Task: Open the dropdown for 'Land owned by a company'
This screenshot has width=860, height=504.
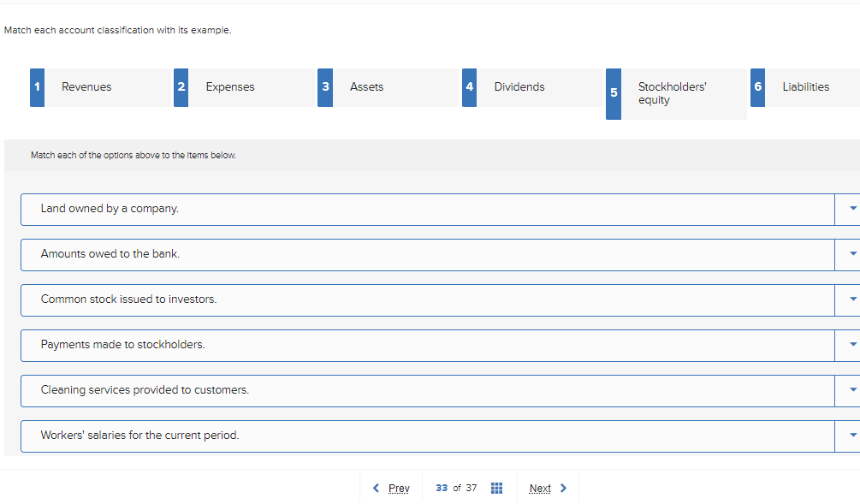Action: [851, 208]
